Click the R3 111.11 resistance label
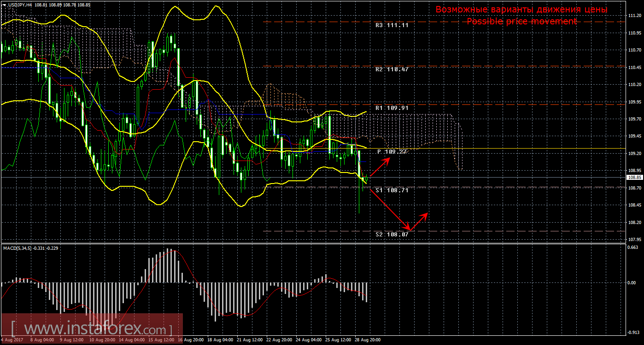This screenshot has width=644, height=345. [x=392, y=25]
